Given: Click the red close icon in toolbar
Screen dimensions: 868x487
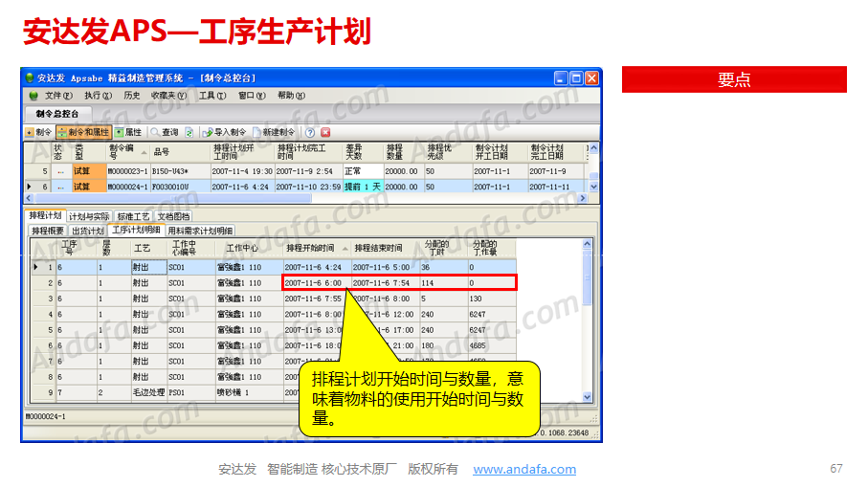Looking at the screenshot, I should click(x=325, y=132).
